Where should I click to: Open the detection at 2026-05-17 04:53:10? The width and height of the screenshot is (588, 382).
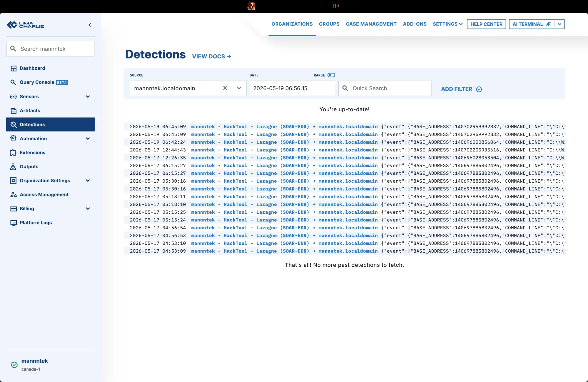pos(345,243)
